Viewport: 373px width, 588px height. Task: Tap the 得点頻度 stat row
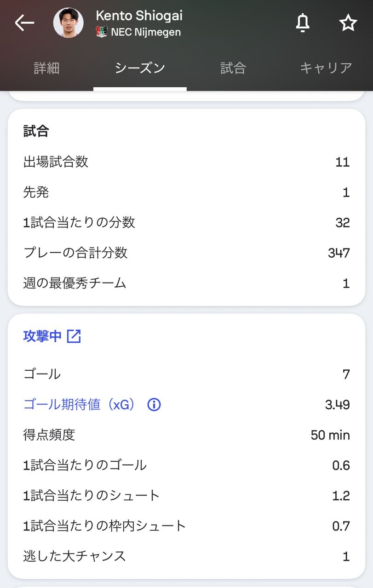(x=186, y=435)
